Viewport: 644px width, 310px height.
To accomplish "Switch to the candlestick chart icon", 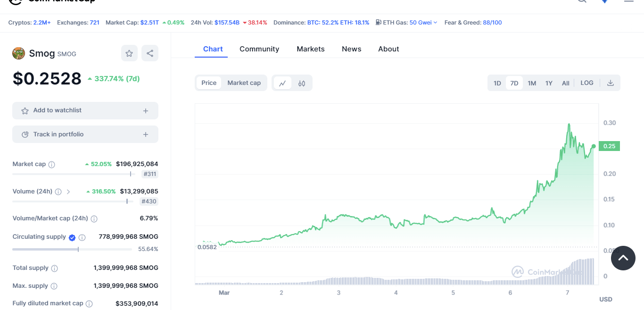I will [x=302, y=84].
